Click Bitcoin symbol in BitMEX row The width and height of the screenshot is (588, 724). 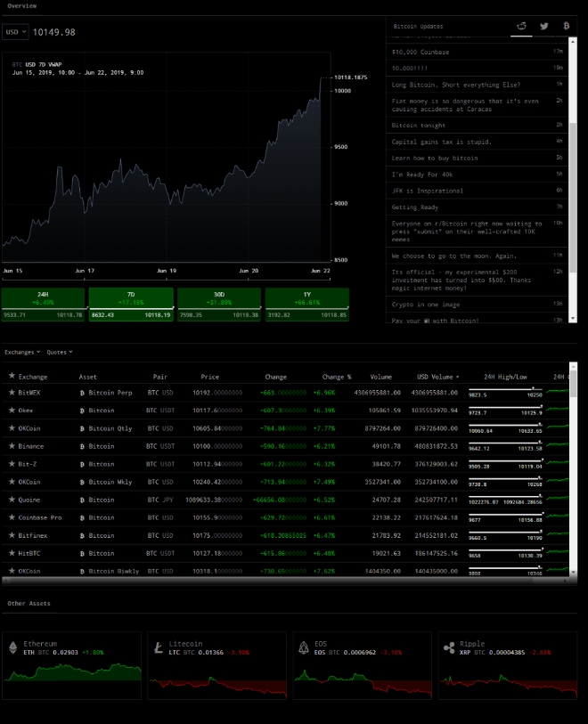[82, 393]
